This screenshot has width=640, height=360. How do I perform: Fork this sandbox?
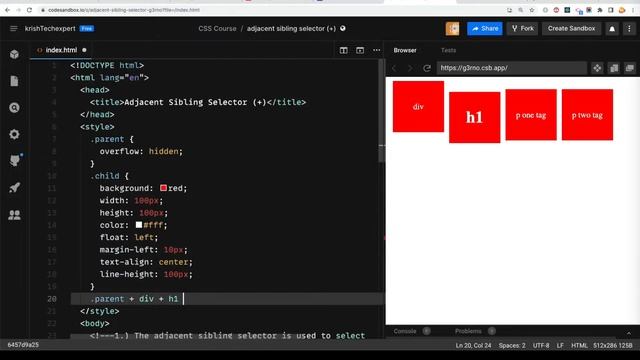(522, 29)
